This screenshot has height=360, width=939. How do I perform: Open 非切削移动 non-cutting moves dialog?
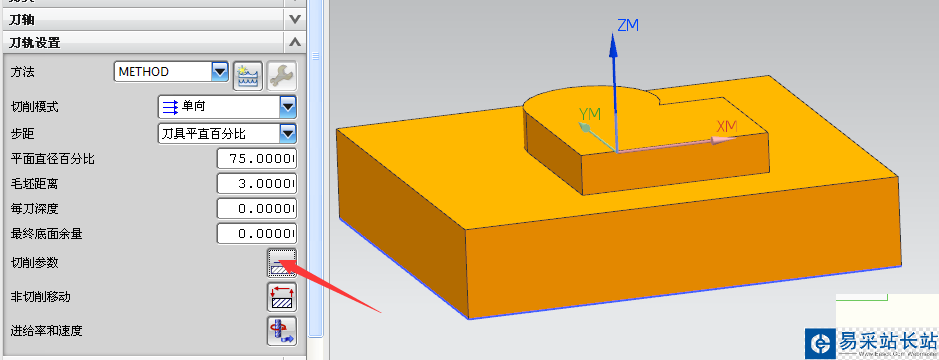point(281,297)
